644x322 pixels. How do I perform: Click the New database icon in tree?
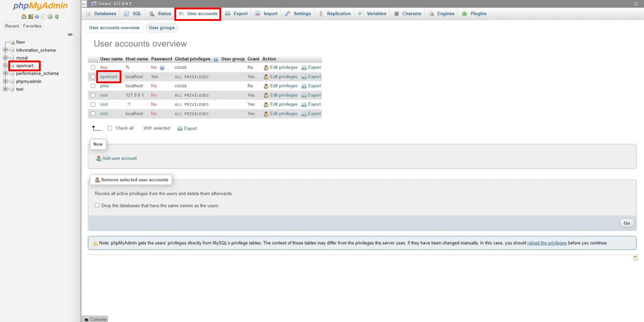12,42
